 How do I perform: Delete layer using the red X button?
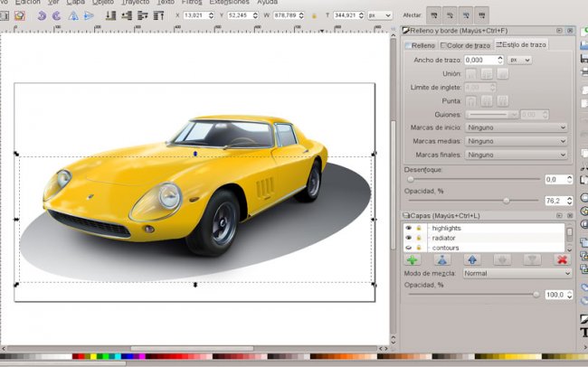pos(560,259)
